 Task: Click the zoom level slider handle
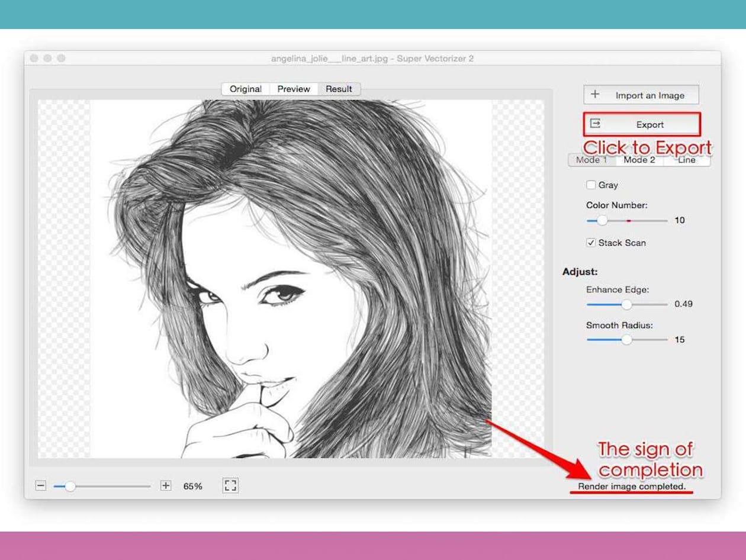70,486
